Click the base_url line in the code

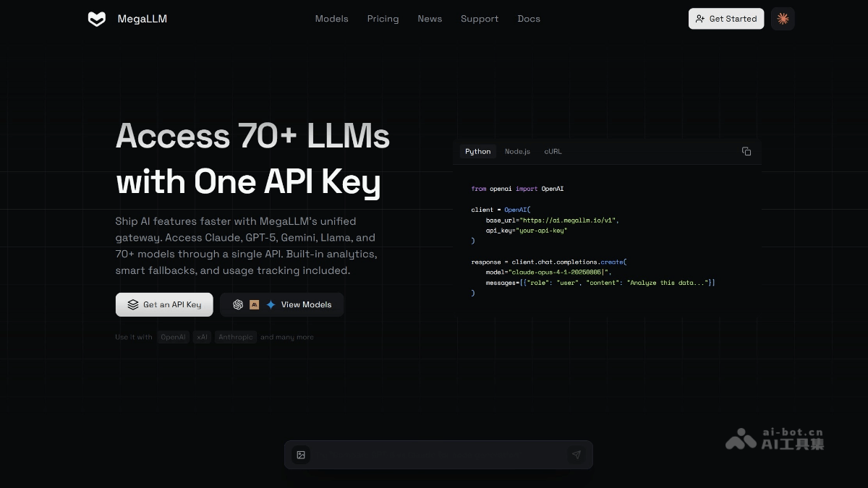click(553, 220)
